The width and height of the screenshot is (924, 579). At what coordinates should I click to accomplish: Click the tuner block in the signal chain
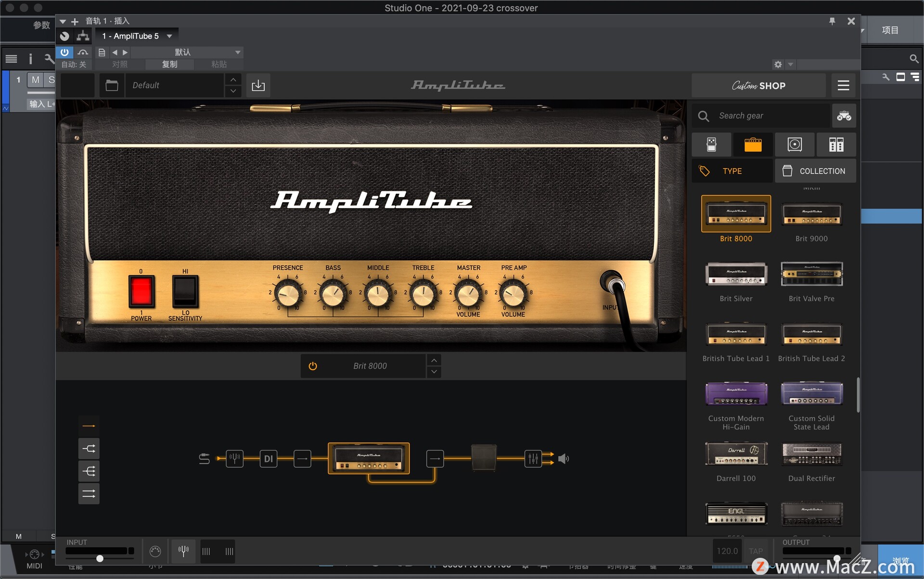point(235,459)
